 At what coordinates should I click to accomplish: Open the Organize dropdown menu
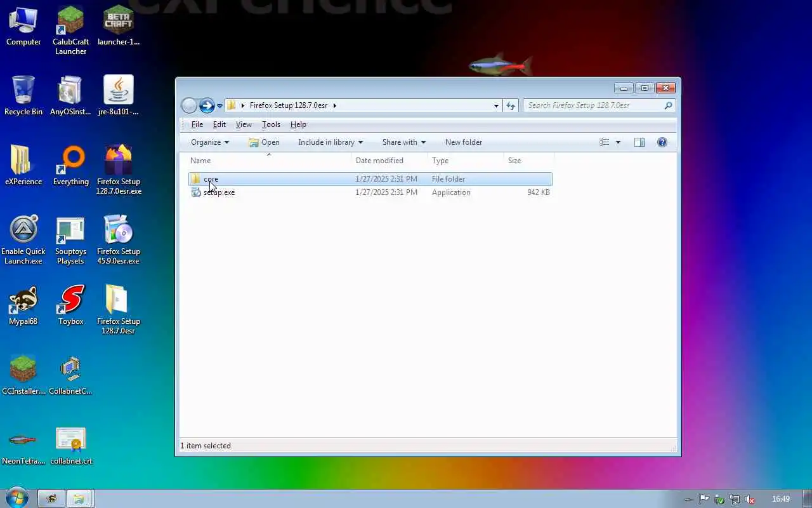[x=210, y=142]
